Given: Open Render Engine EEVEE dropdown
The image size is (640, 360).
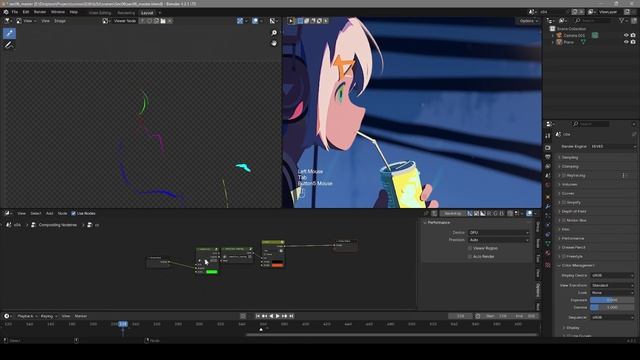Looking at the screenshot, I should [x=613, y=146].
